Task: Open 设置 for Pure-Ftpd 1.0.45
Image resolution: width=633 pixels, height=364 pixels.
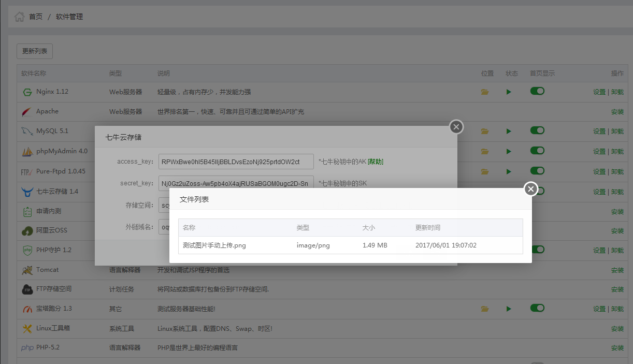Action: tap(599, 172)
